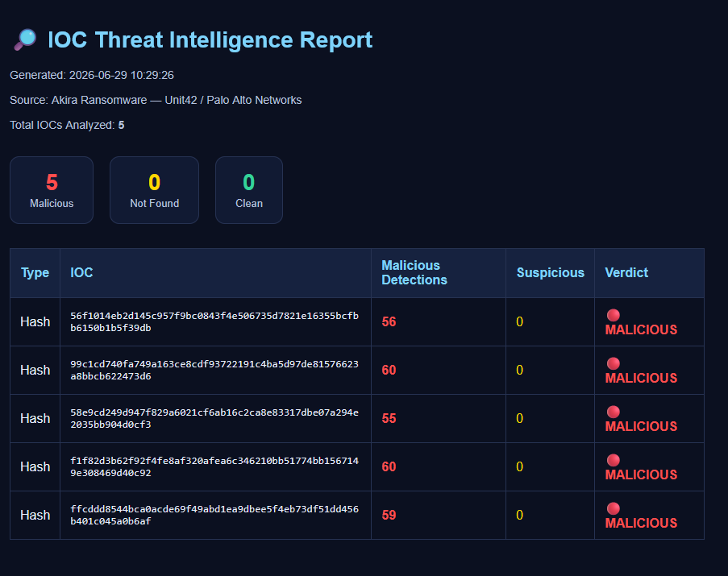Select hash starting with 58e9cd249d947f82

pyautogui.click(x=214, y=418)
